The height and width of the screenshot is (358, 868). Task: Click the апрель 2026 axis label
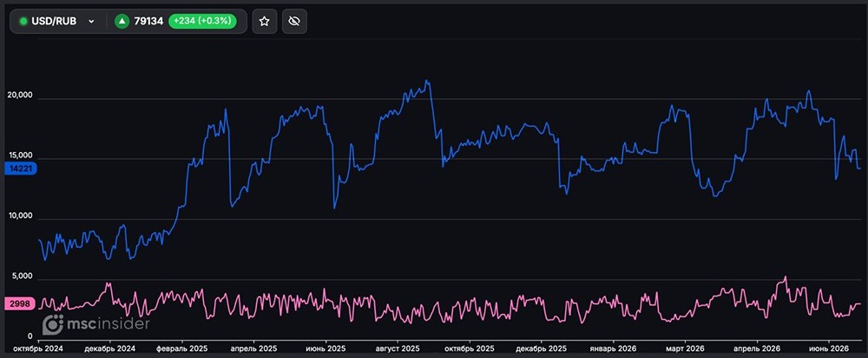(757, 348)
